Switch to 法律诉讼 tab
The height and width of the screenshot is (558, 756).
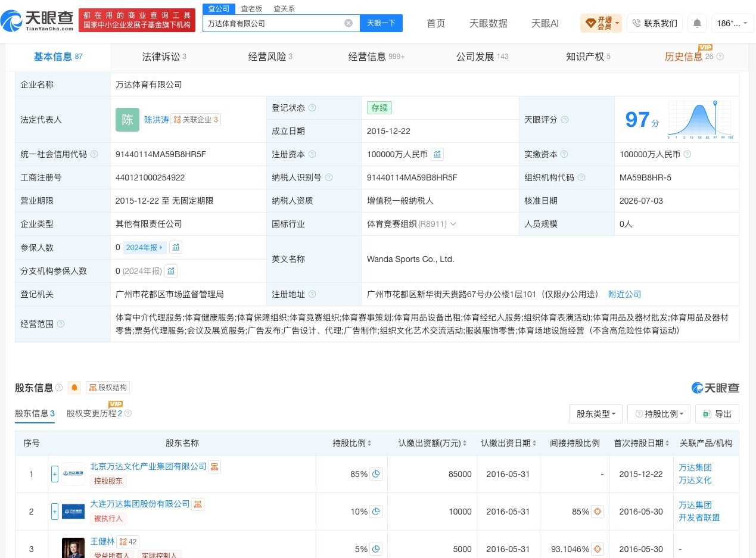[164, 57]
